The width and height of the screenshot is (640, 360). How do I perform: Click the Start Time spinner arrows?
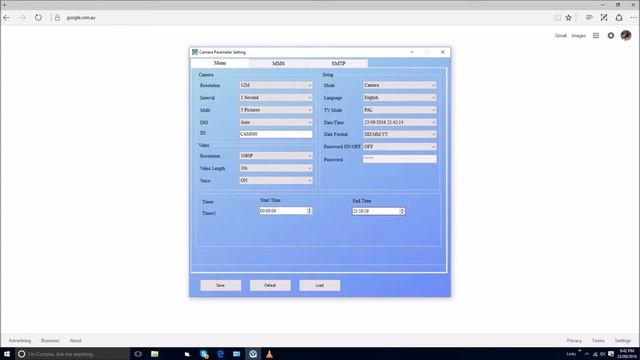click(x=309, y=211)
